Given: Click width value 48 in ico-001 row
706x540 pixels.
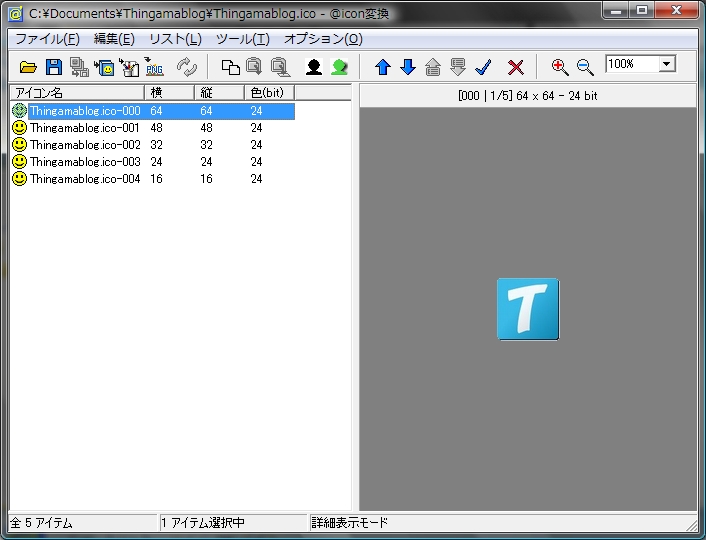Looking at the screenshot, I should (156, 128).
